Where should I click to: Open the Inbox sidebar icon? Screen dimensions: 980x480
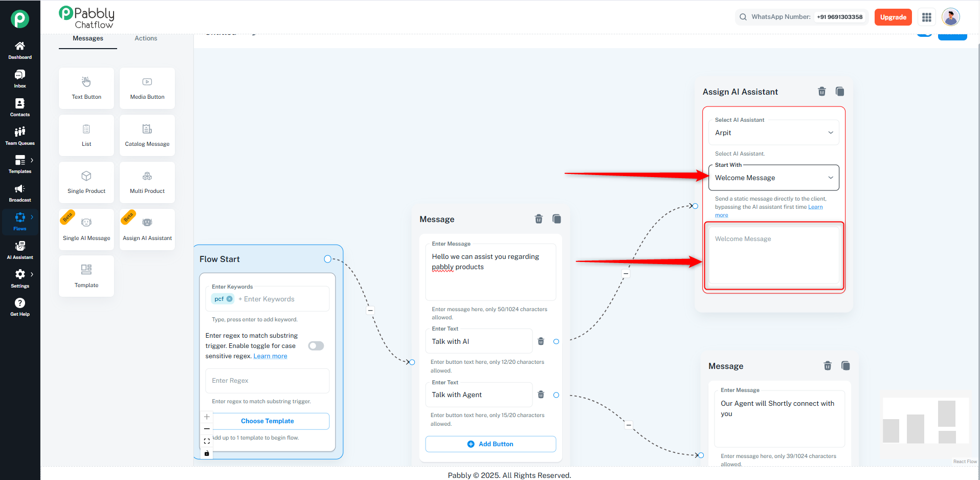tap(20, 79)
